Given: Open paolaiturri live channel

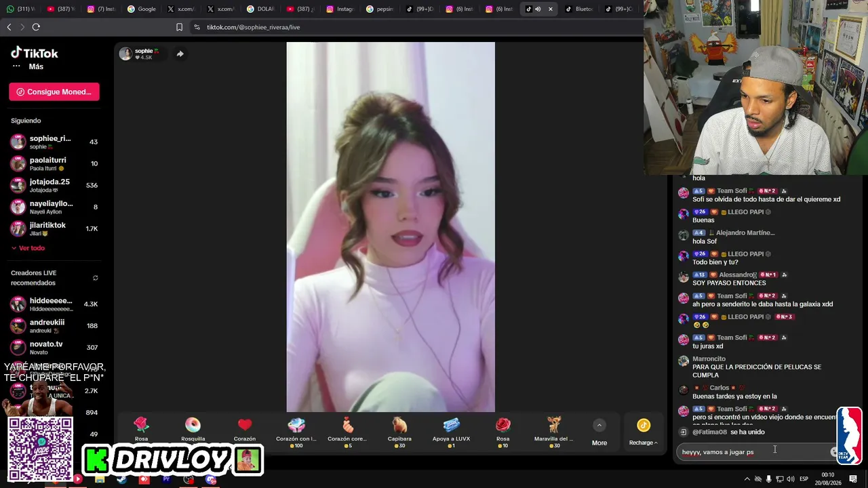Looking at the screenshot, I should 54,163.
